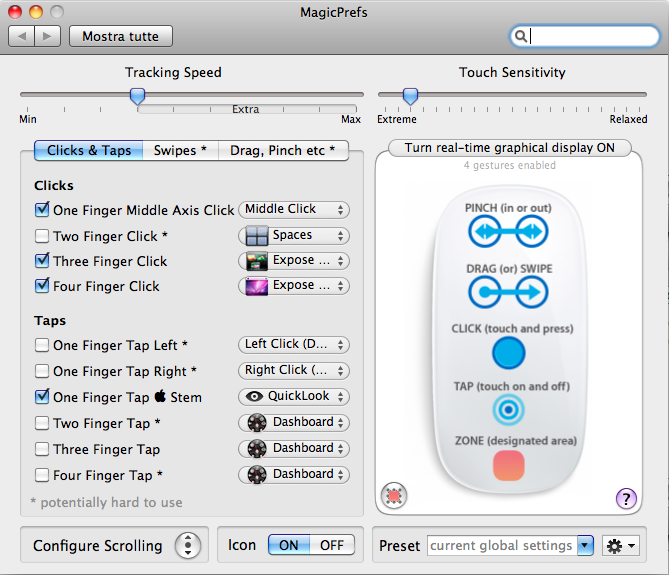Switch to Drag, Pinch etc tab
Image resolution: width=669 pixels, height=575 pixels.
(x=283, y=151)
